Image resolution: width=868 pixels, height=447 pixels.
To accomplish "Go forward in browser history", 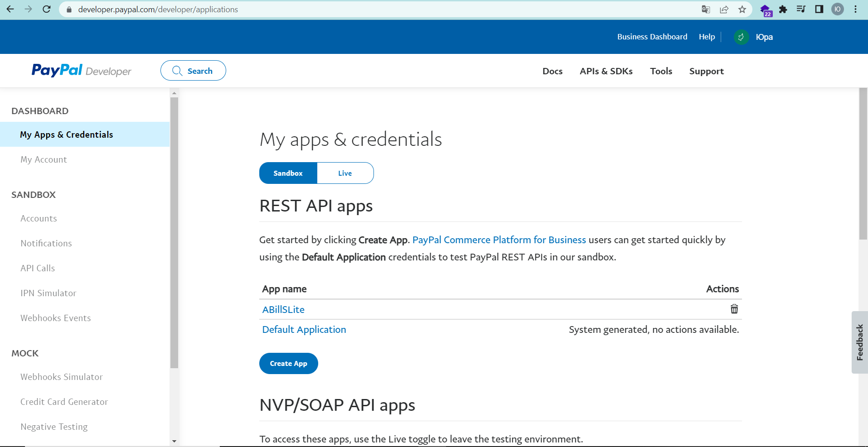I will click(x=28, y=9).
